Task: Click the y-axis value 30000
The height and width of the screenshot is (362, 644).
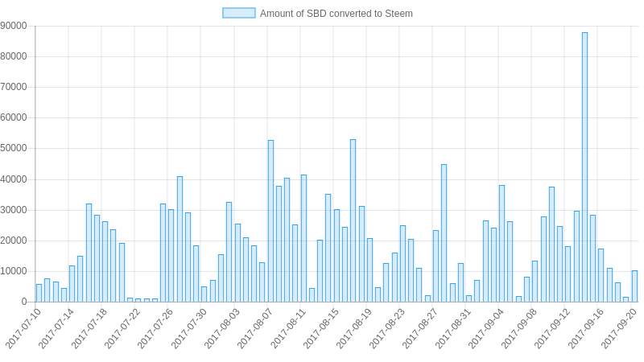Action: coord(14,210)
